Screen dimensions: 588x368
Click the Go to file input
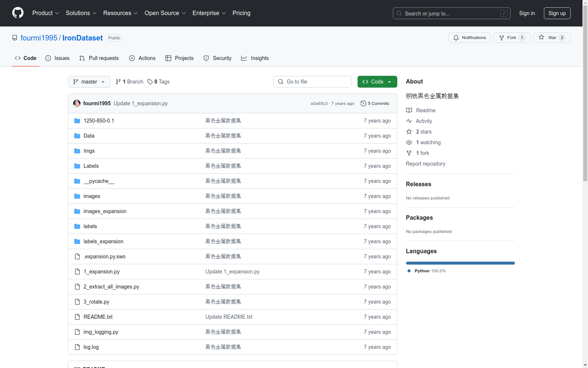click(312, 82)
